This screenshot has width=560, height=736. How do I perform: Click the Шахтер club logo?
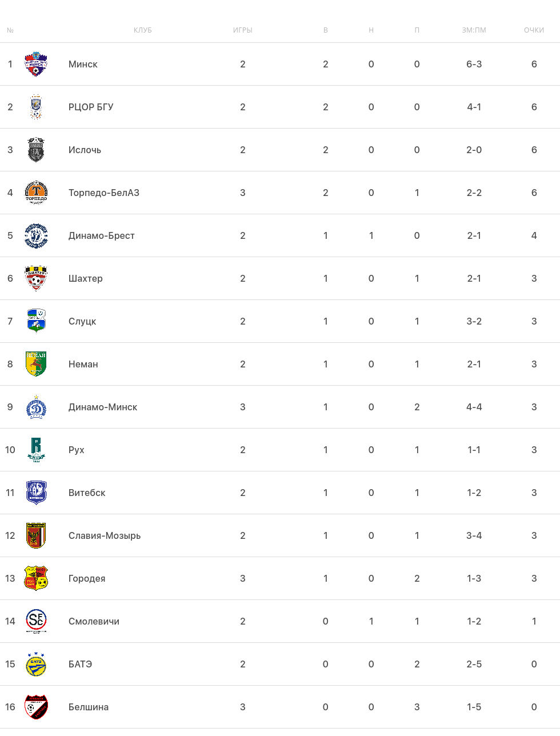tap(36, 278)
